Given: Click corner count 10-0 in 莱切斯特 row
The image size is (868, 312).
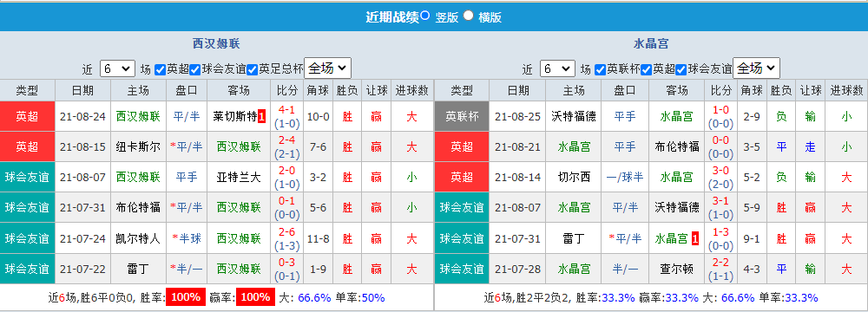Looking at the screenshot, I should 318,117.
